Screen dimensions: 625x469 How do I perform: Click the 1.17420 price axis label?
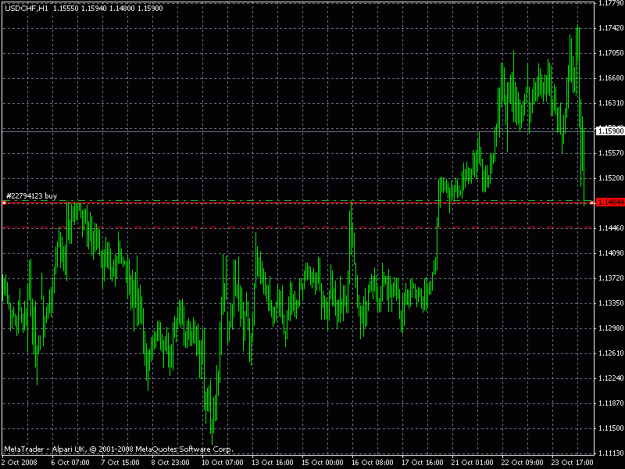point(611,28)
